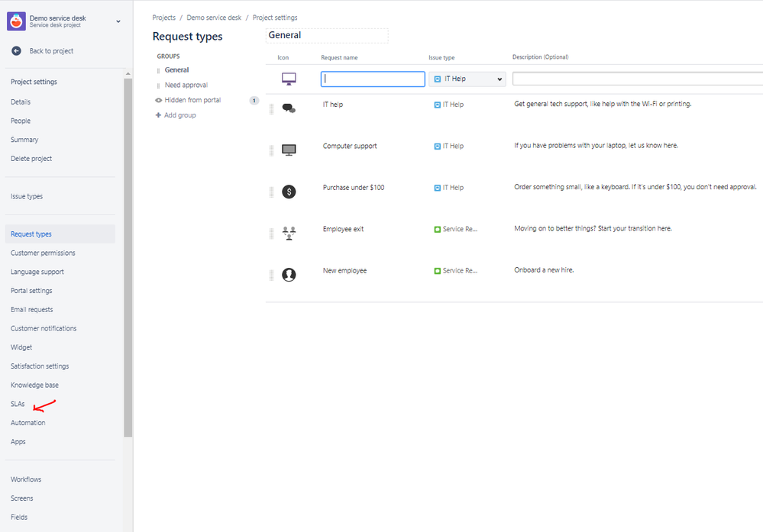
Task: Edit the General group name field
Action: [327, 36]
